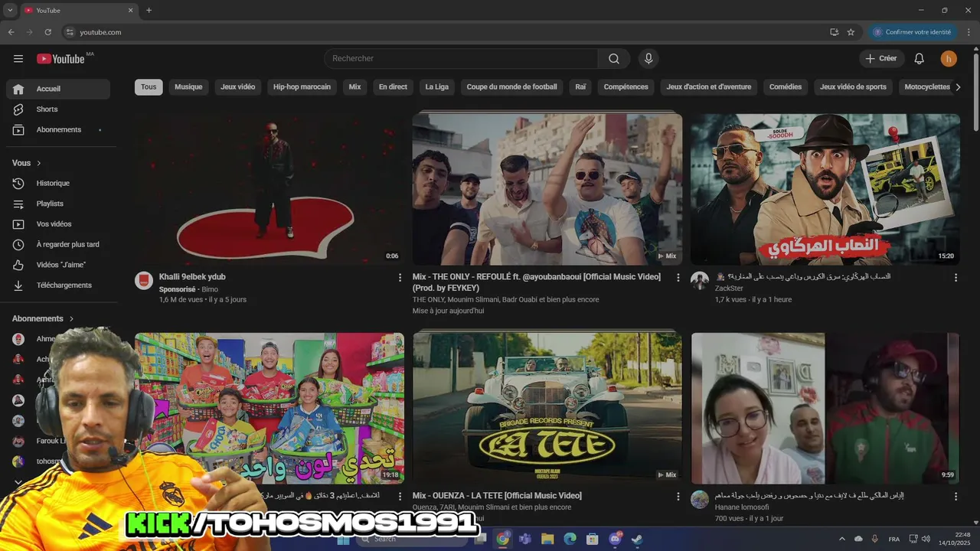
Task: Click Confirmer votre identité button
Action: [x=912, y=32]
